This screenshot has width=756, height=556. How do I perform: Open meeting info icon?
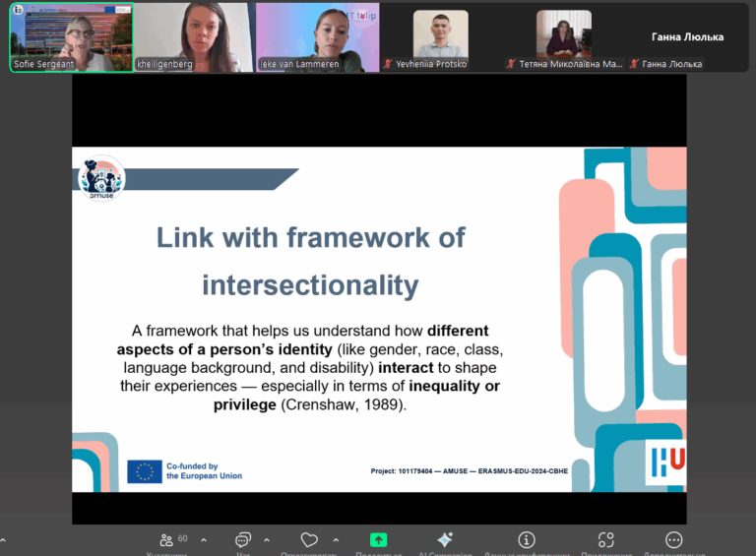[x=527, y=540]
